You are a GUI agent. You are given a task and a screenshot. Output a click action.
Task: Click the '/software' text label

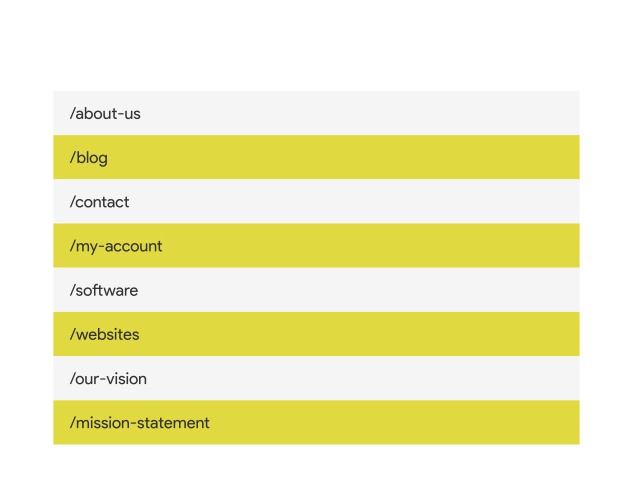(104, 290)
